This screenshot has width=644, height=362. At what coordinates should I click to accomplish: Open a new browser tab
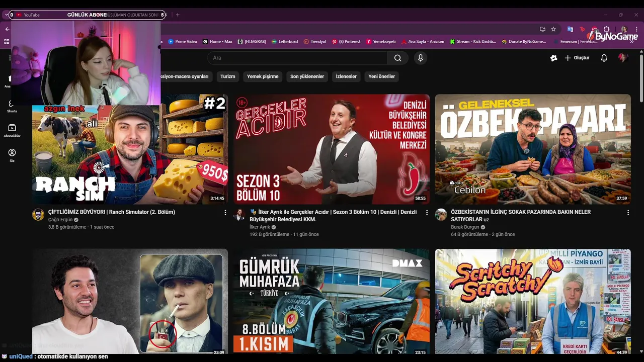click(178, 15)
